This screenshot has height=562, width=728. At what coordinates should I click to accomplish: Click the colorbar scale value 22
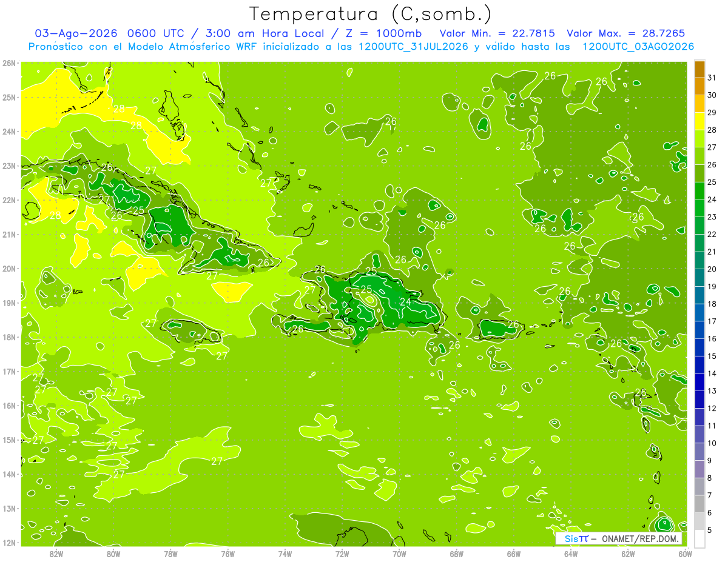(712, 235)
